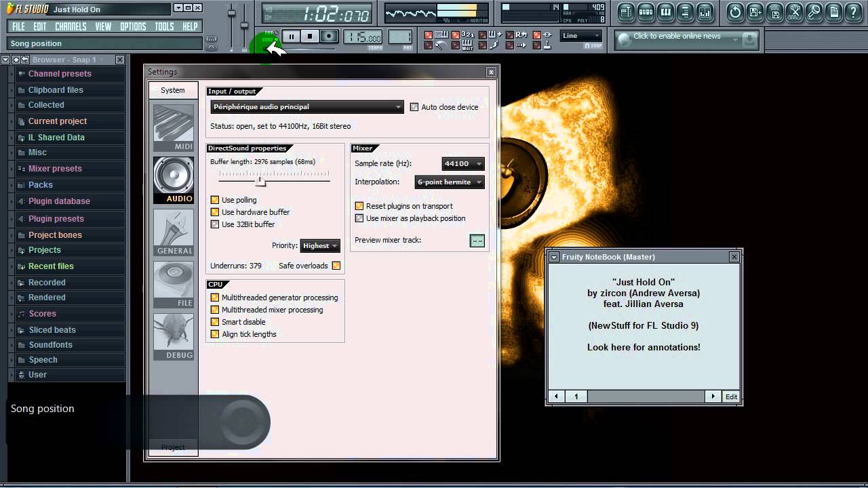Pause playback with the pause button
This screenshot has width=868, height=488.
[x=292, y=37]
